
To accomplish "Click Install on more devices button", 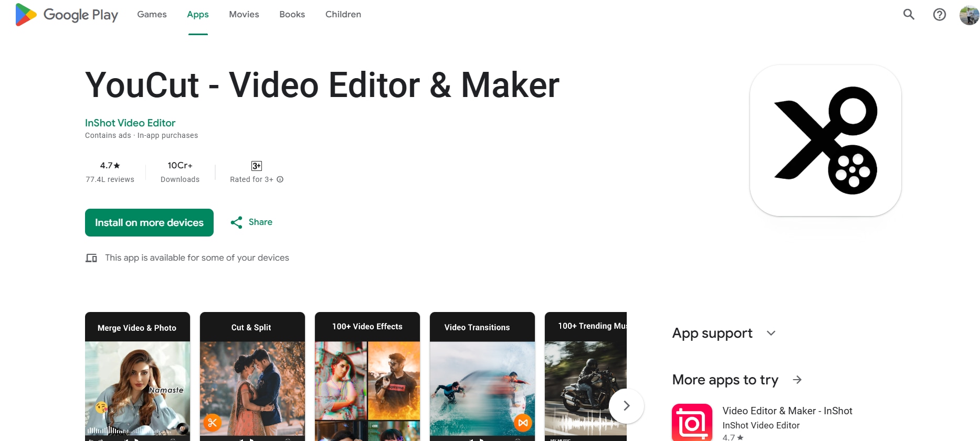I will coord(149,222).
